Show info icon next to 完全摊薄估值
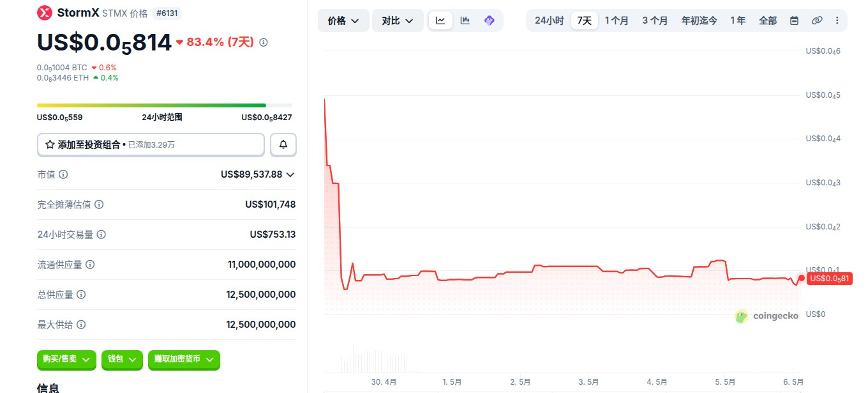 (99, 204)
